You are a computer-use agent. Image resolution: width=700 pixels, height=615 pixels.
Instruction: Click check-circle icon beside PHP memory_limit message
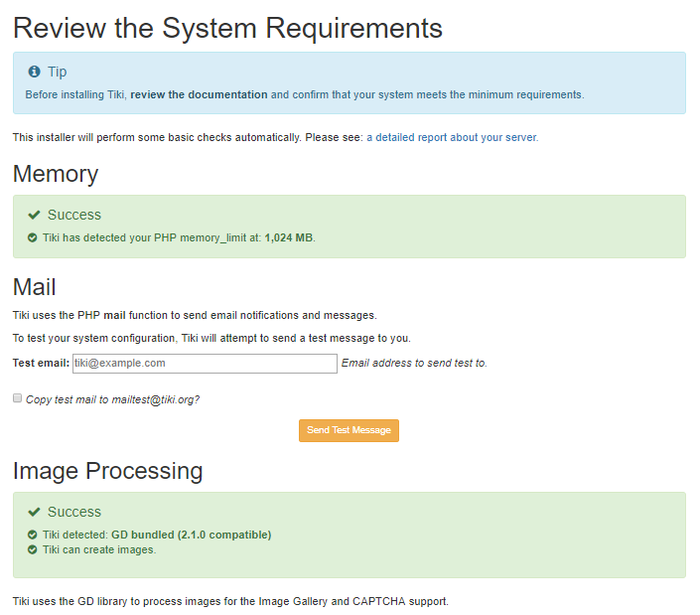pos(33,238)
